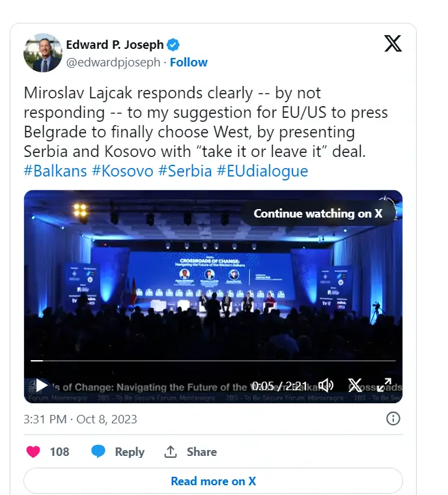This screenshot has height=495, width=448.
Task: Open the #Serbia hashtag
Action: click(x=185, y=171)
